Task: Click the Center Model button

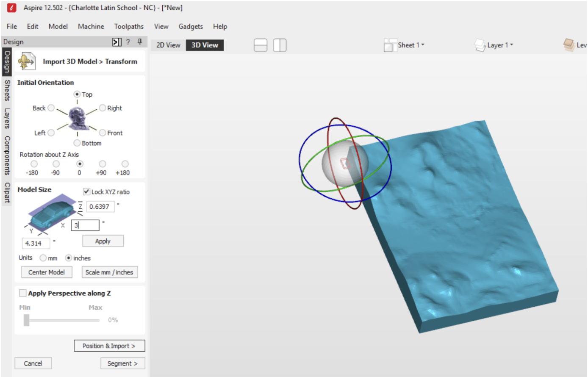Action: click(47, 272)
